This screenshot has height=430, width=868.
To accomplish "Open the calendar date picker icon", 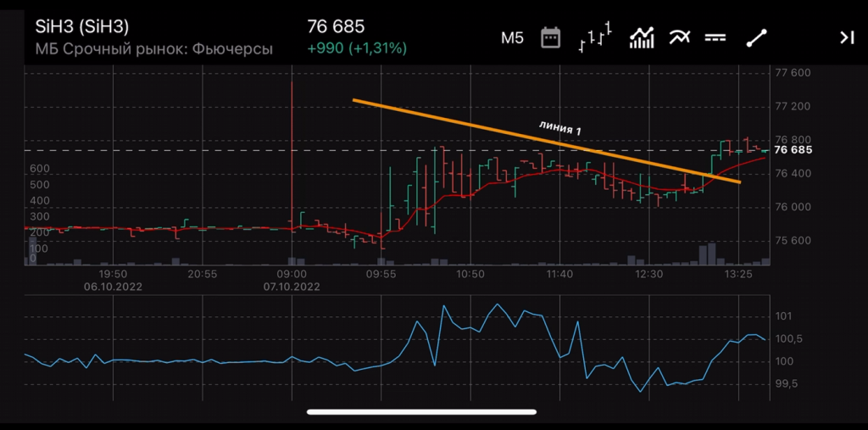I will click(551, 37).
